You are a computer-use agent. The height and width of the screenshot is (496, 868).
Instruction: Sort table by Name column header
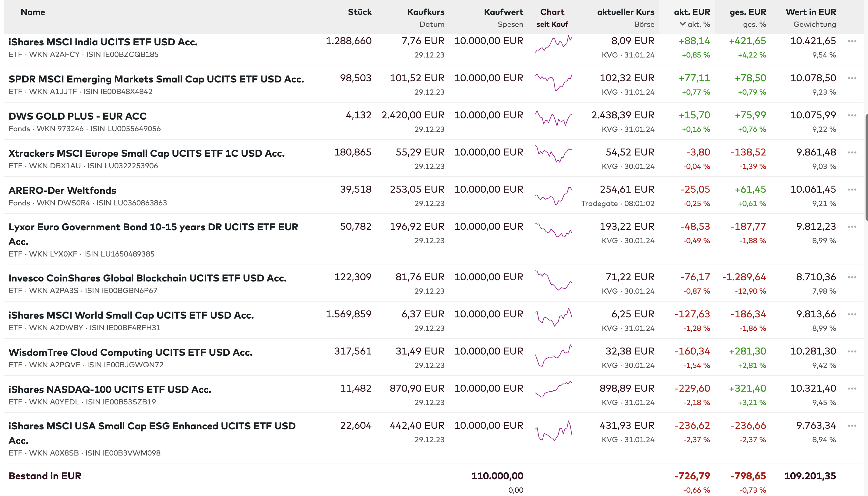[x=33, y=12]
